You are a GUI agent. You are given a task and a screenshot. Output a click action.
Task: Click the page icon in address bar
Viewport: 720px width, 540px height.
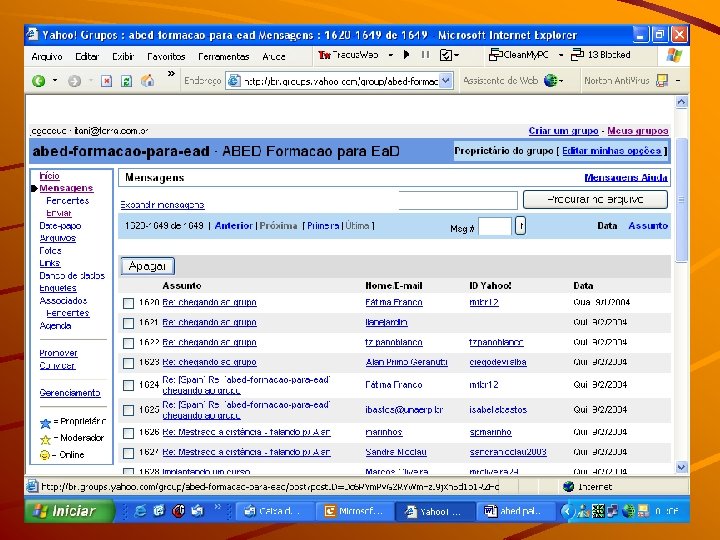pos(234,81)
